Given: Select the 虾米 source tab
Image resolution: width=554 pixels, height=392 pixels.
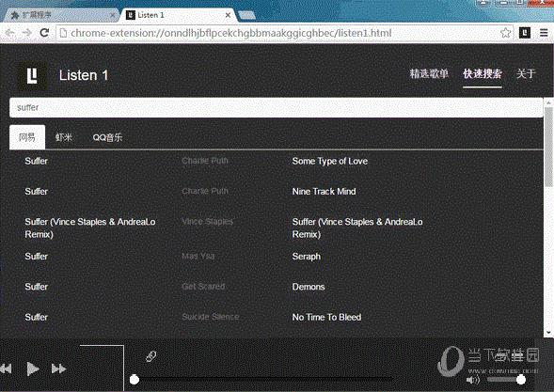Looking at the screenshot, I should (x=64, y=137).
